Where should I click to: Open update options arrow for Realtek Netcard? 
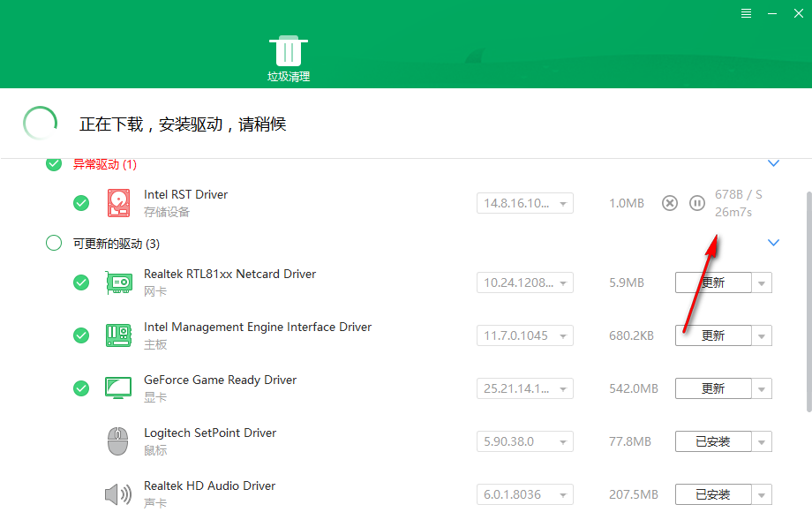(761, 282)
